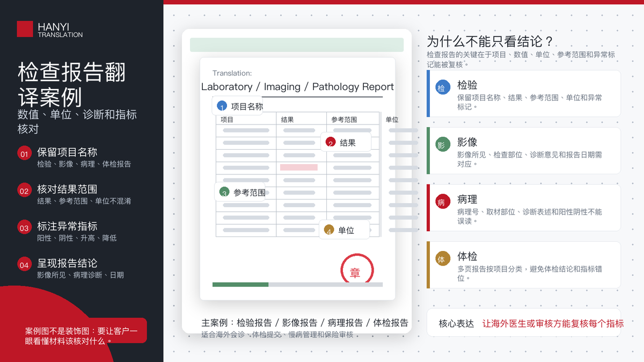The width and height of the screenshot is (644, 362).
Task: Click the 单位 callout label
Action: tap(346, 230)
